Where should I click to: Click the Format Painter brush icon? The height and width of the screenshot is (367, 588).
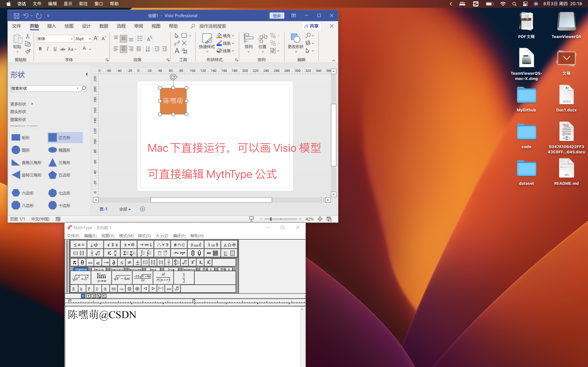(28, 51)
